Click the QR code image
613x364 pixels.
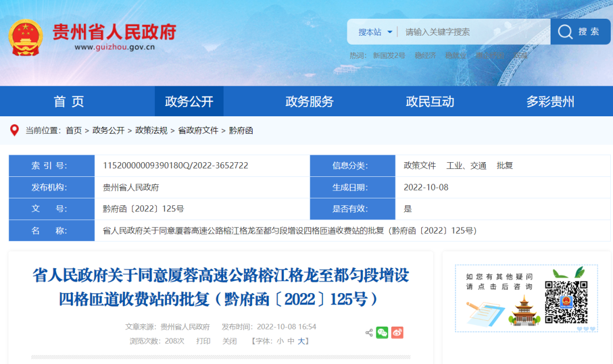tap(566, 302)
